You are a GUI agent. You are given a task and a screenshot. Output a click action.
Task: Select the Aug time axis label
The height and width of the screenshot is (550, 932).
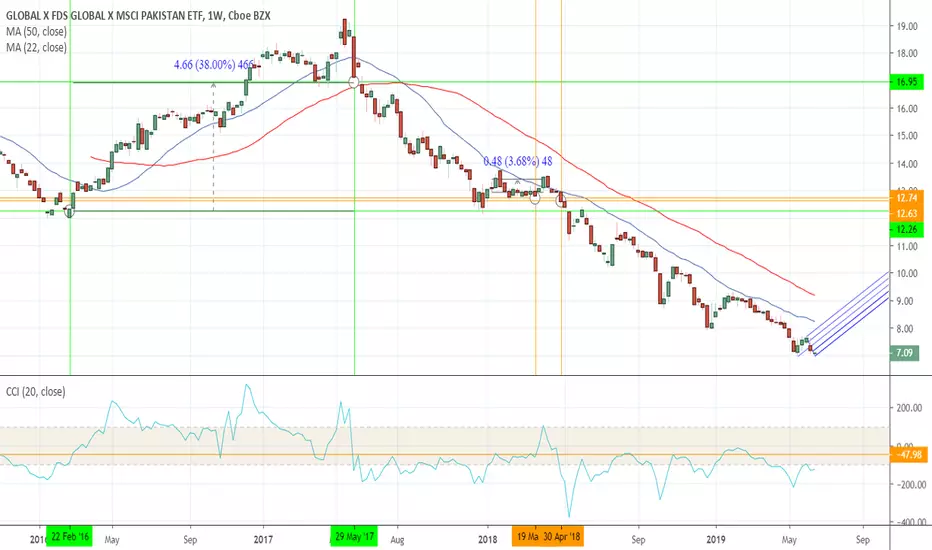pos(397,540)
